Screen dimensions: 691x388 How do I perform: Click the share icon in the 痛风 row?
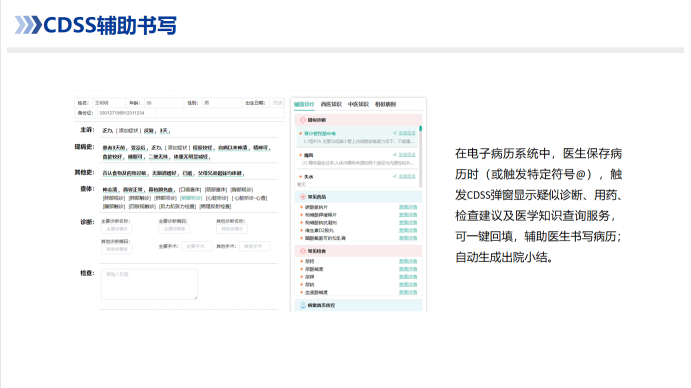coord(394,155)
